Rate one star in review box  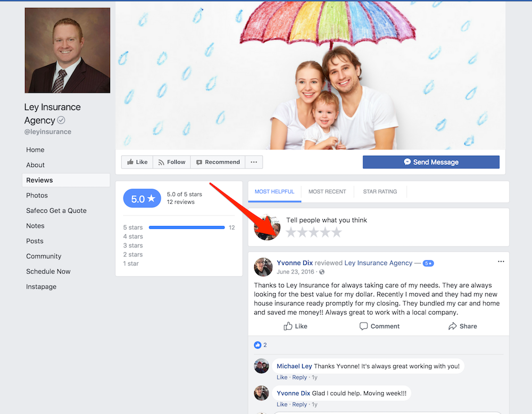291,233
